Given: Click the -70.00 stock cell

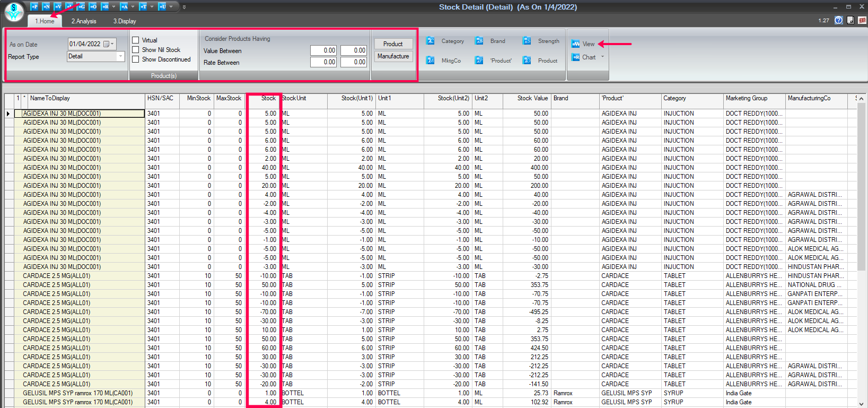Looking at the screenshot, I should coord(263,312).
